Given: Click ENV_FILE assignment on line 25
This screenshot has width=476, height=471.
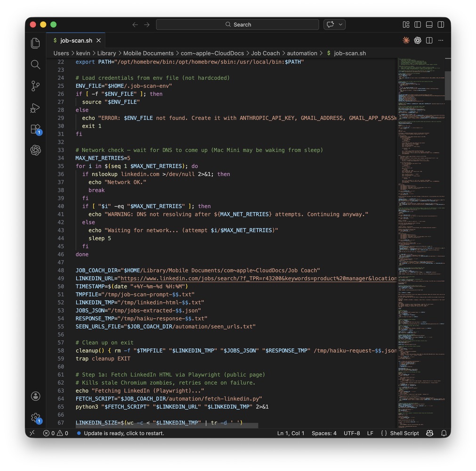Looking at the screenshot, I should [x=124, y=86].
